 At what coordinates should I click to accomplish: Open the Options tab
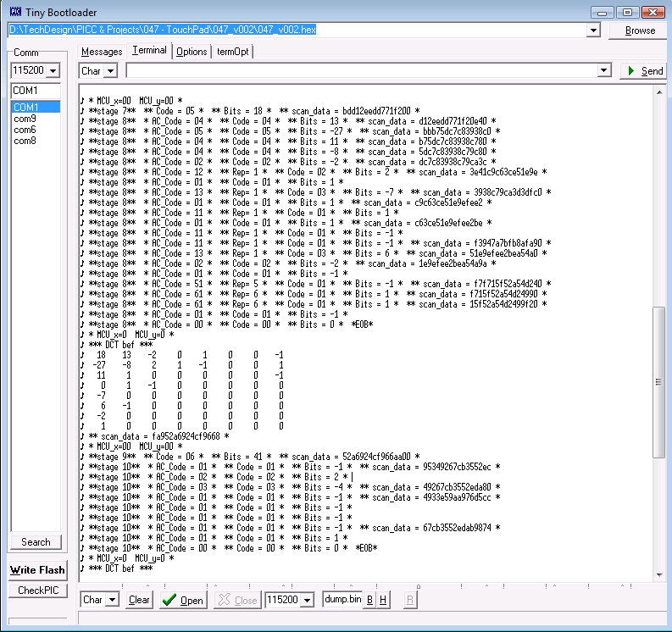click(192, 52)
